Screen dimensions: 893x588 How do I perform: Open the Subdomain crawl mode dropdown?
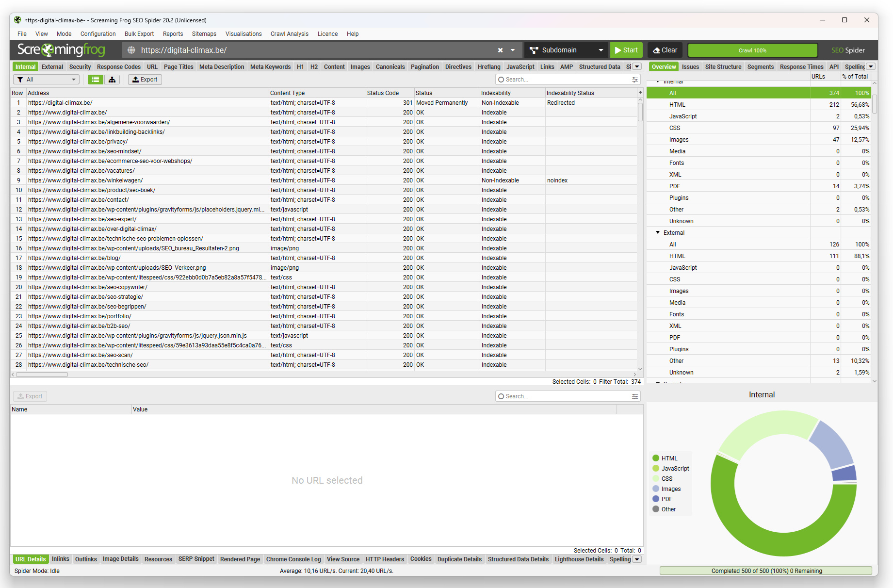tap(566, 50)
